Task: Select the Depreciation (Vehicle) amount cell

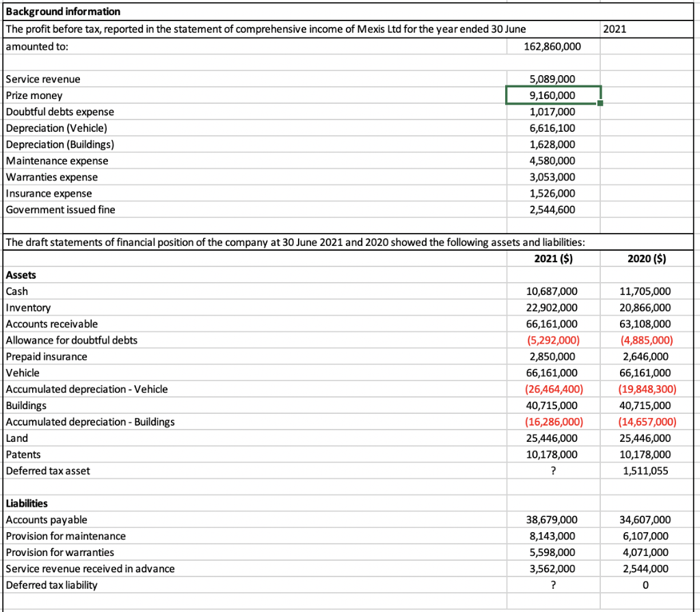Action: [x=552, y=128]
